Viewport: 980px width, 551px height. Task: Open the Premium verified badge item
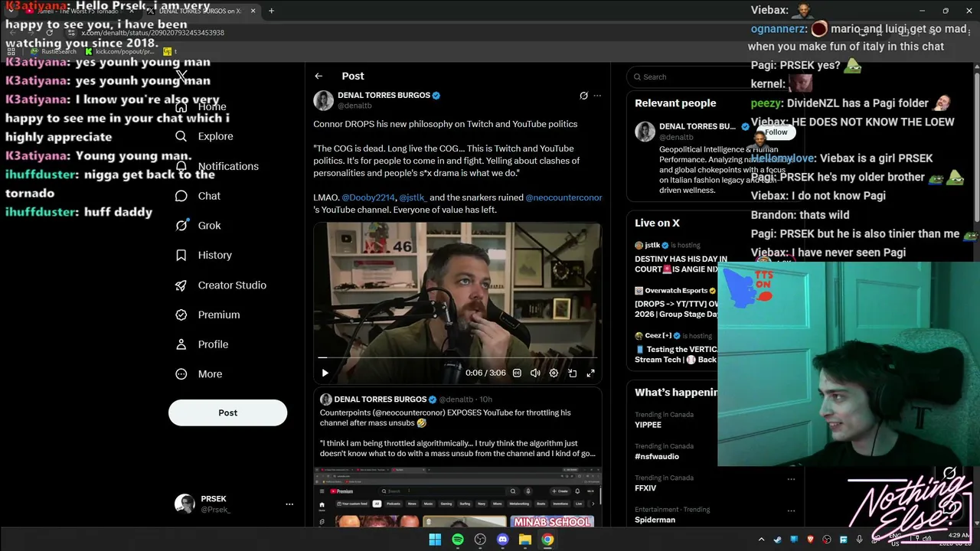click(x=207, y=315)
